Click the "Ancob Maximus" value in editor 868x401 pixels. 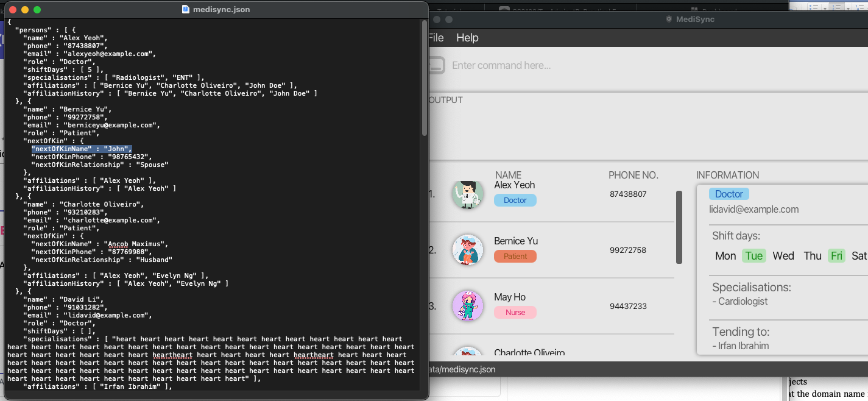click(x=136, y=244)
